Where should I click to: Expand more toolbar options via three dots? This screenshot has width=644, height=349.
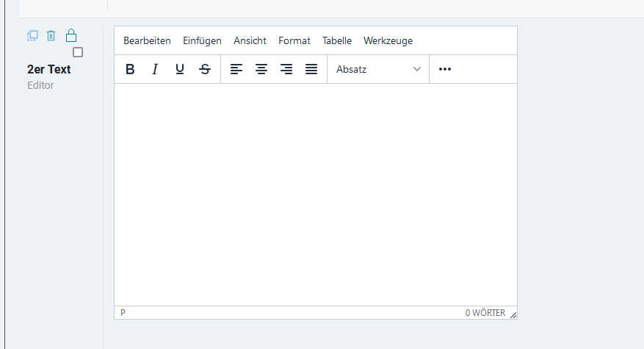(444, 69)
